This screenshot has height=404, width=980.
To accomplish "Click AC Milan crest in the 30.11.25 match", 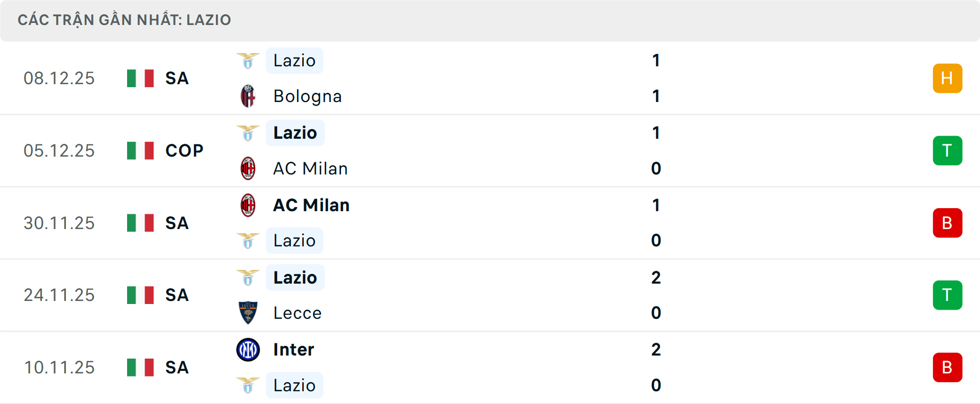I will [x=248, y=205].
